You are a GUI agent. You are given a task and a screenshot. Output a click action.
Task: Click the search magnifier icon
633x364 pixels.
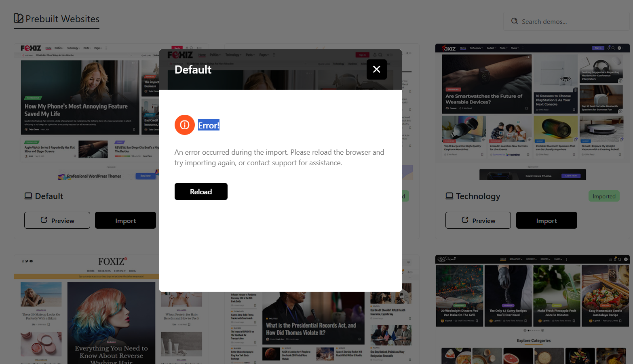coord(514,21)
